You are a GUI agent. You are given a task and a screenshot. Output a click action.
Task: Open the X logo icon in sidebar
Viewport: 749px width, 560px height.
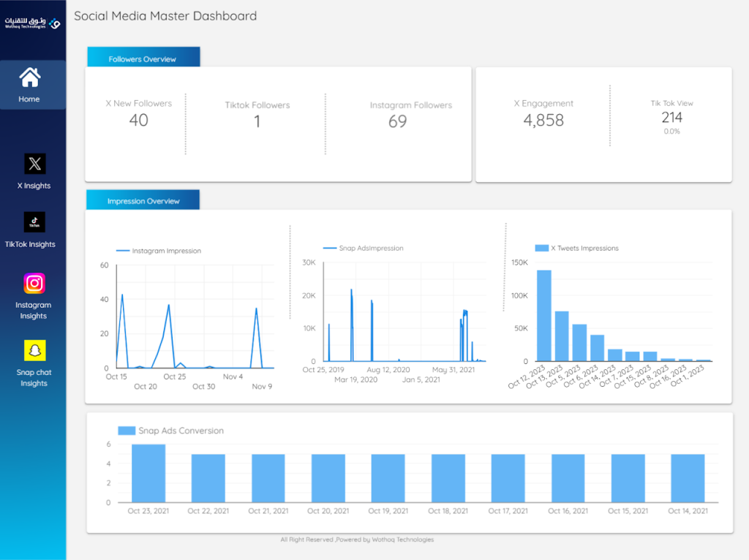(x=35, y=164)
